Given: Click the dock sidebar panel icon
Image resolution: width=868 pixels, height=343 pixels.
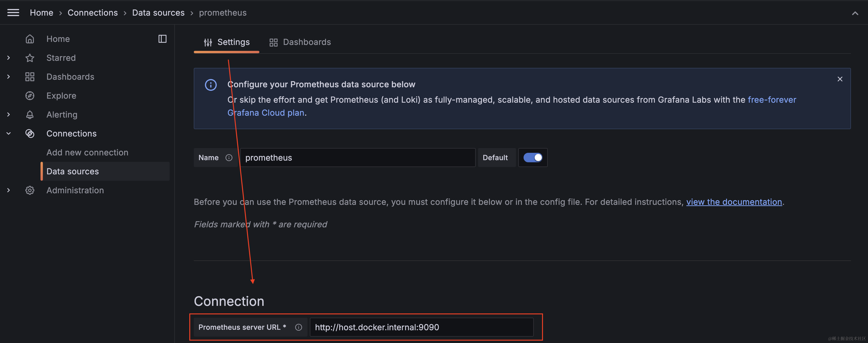Looking at the screenshot, I should [163, 39].
